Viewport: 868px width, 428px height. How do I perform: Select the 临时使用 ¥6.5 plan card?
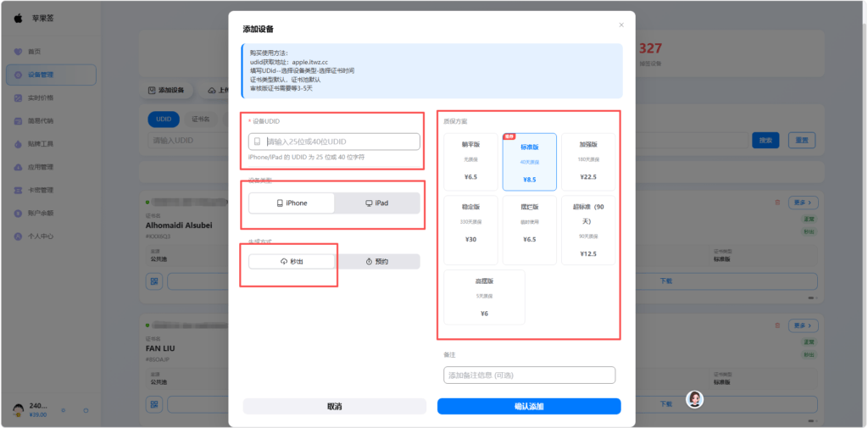coord(529,230)
